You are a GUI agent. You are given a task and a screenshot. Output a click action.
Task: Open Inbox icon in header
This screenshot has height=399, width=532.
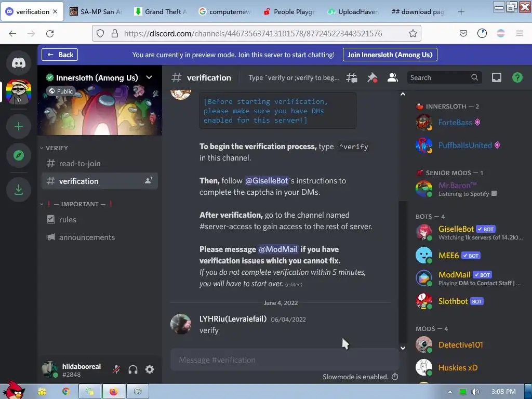[496, 78]
